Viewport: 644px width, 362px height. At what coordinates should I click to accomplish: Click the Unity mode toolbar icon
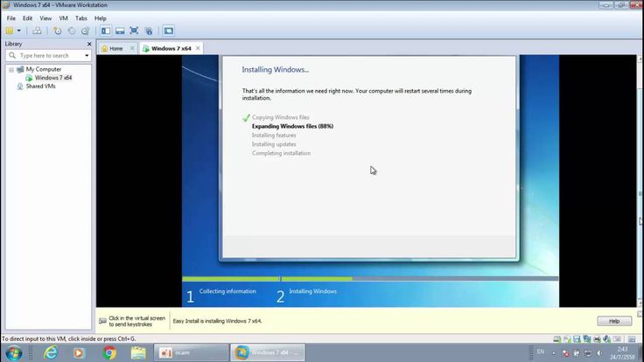pyautogui.click(x=149, y=31)
